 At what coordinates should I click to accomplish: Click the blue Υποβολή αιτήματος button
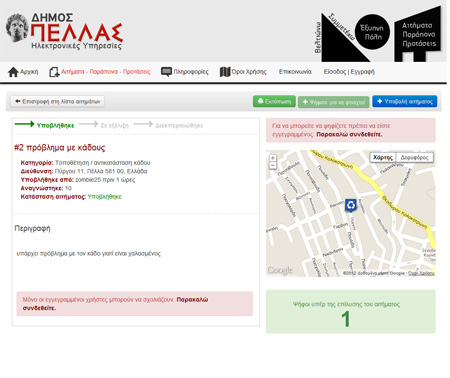pos(404,101)
